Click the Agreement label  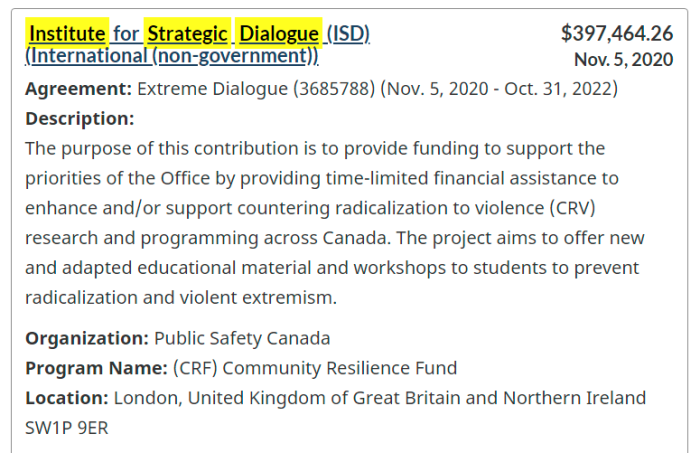[x=79, y=89]
